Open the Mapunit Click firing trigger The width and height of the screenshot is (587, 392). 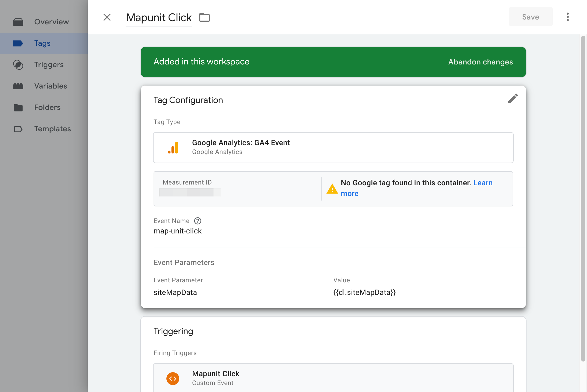click(333, 378)
